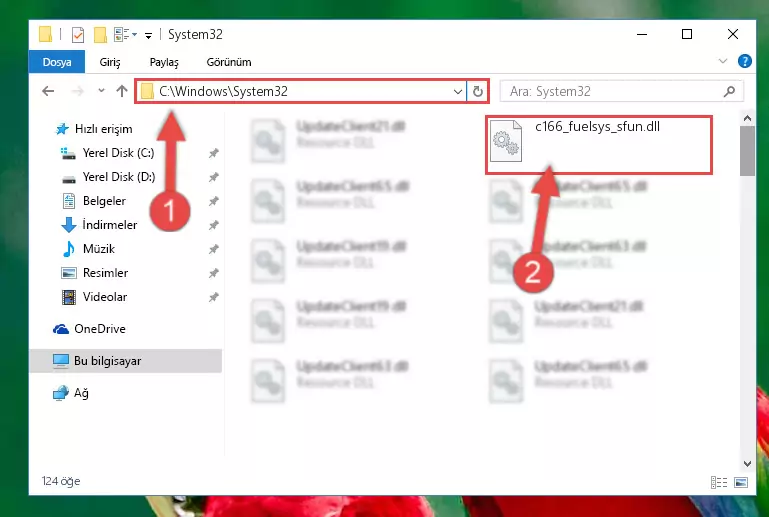Viewport: 769px width, 517px height.
Task: Click the New folder quick access icon
Action: (100, 35)
